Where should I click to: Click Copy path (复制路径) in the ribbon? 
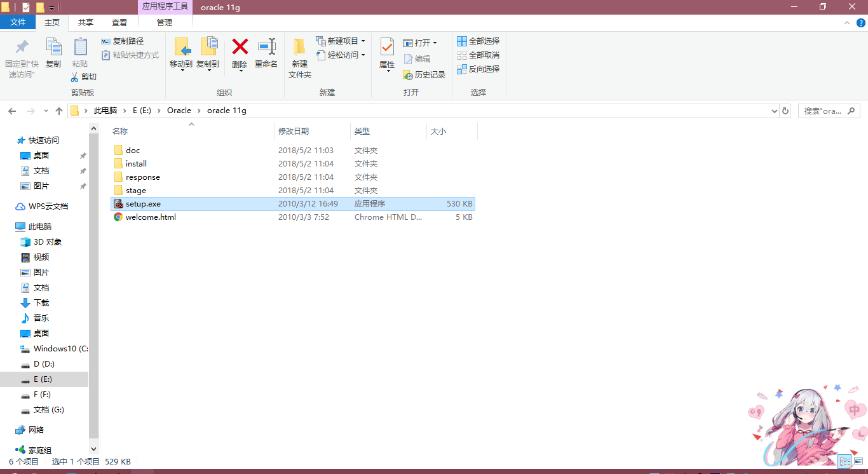(123, 41)
